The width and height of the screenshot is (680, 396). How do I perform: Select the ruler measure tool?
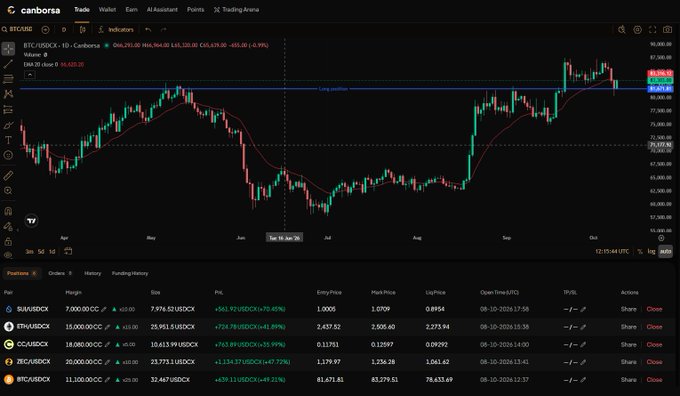(8, 175)
